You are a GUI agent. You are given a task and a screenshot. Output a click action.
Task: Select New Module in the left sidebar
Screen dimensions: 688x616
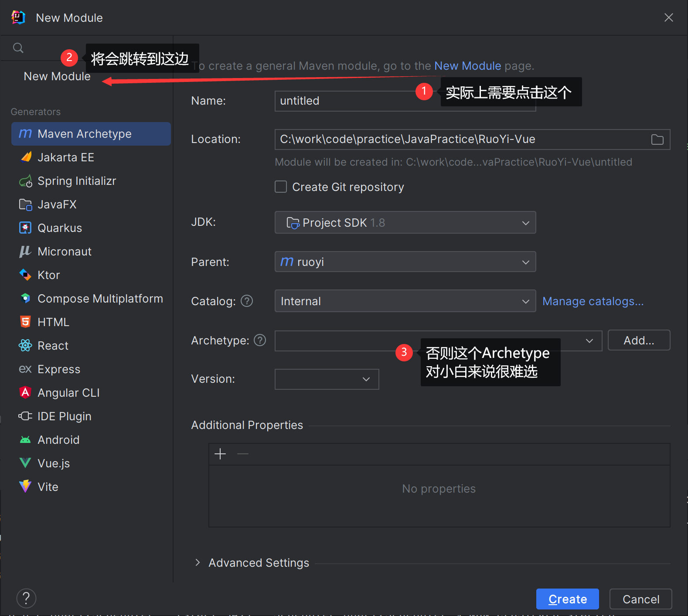pos(57,76)
